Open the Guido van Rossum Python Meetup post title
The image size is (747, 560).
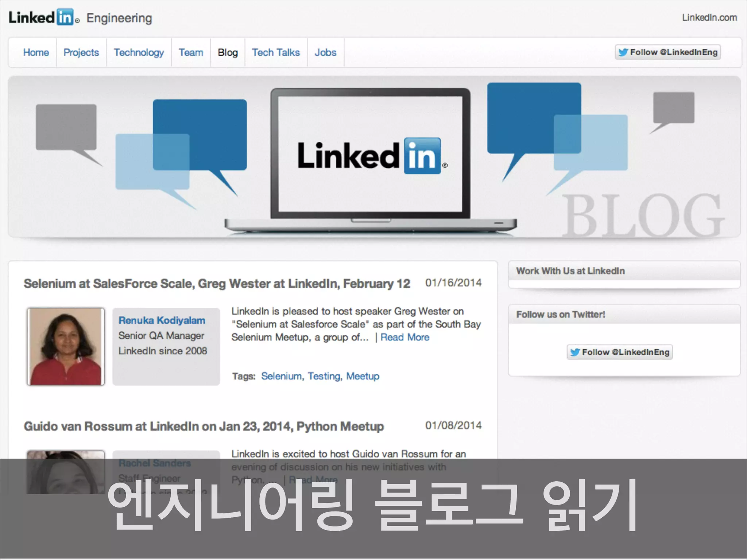(x=204, y=426)
